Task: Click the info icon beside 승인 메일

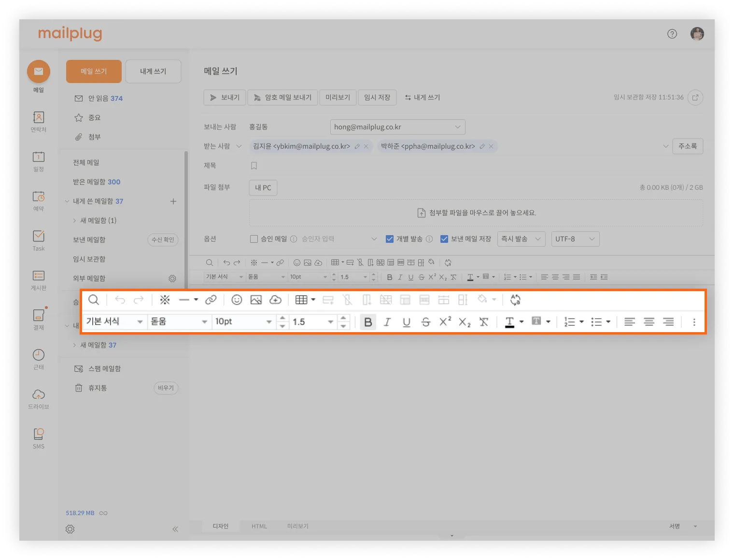Action: click(294, 239)
